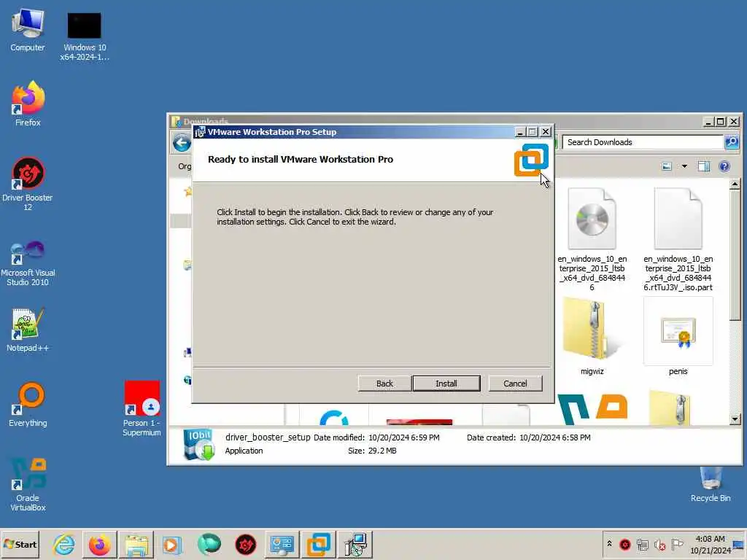Click Show desktop button at taskbar end
This screenshot has width=747, height=560.
(738, 544)
